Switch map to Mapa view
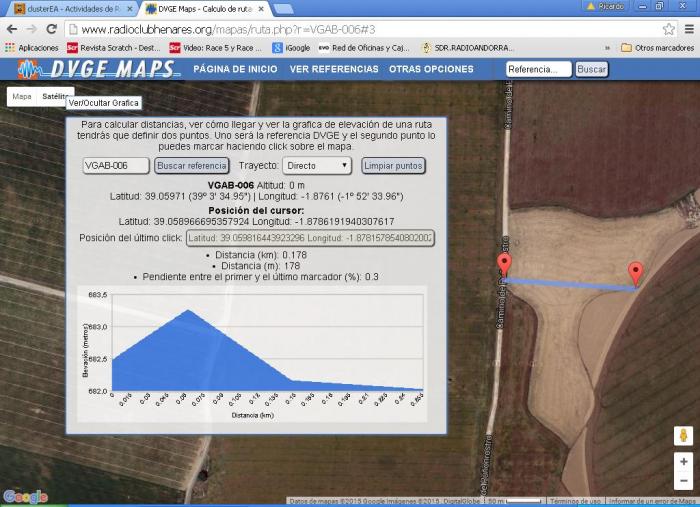700x507 pixels. pos(22,96)
